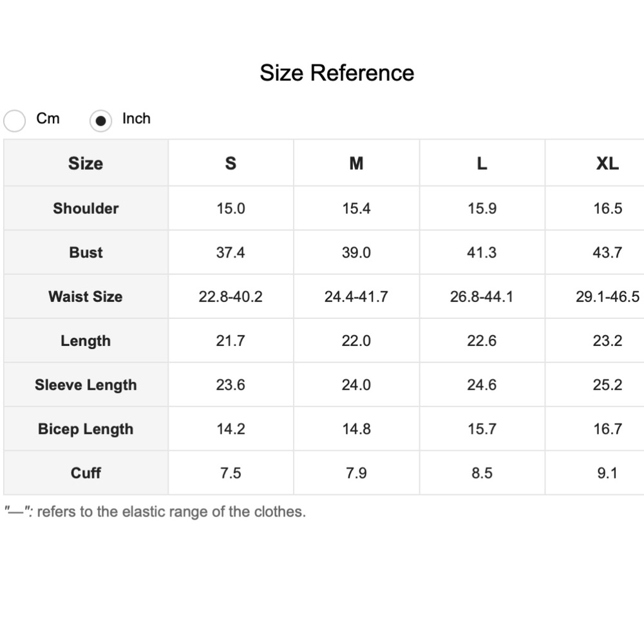Click the M size column header
This screenshot has width=644, height=644.
(357, 164)
